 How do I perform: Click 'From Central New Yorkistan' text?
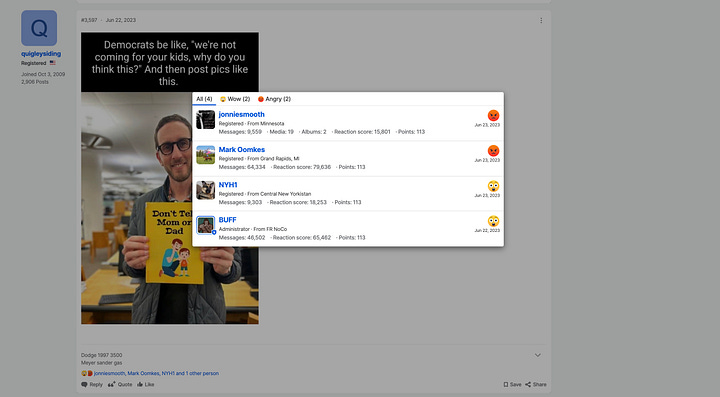(279, 194)
